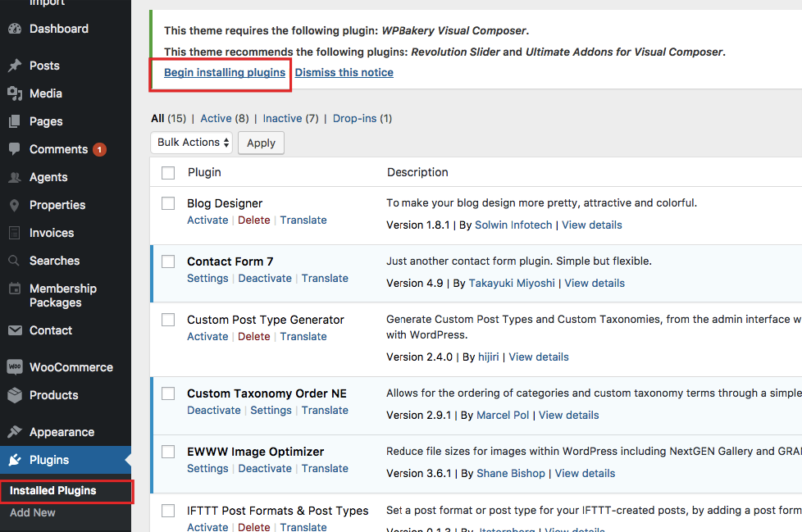Open Custom Taxonomy Order NE Settings
Screen dimensions: 802x532
pos(271,410)
